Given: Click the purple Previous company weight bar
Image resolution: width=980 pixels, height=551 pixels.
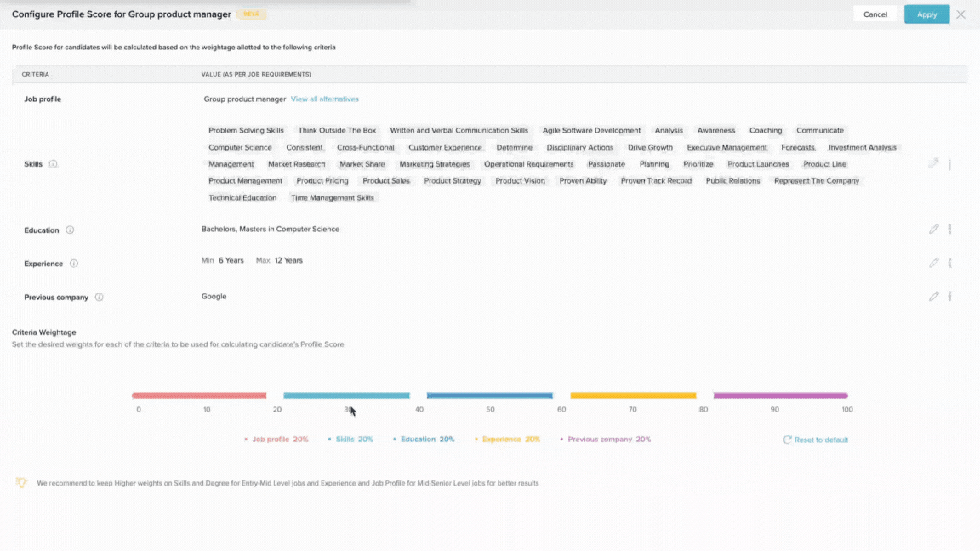Looking at the screenshot, I should pyautogui.click(x=781, y=395).
